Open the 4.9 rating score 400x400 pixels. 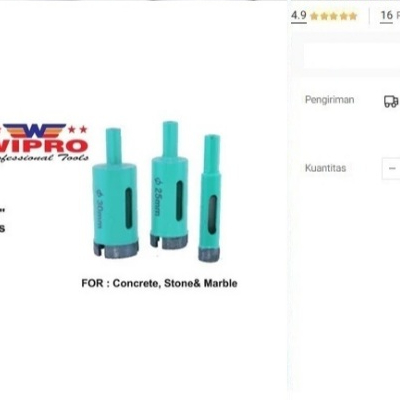[x=299, y=15]
